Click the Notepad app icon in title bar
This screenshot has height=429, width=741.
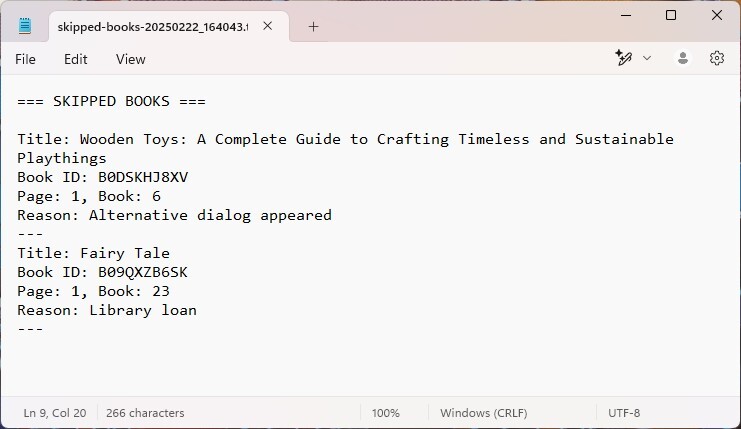pyautogui.click(x=25, y=26)
